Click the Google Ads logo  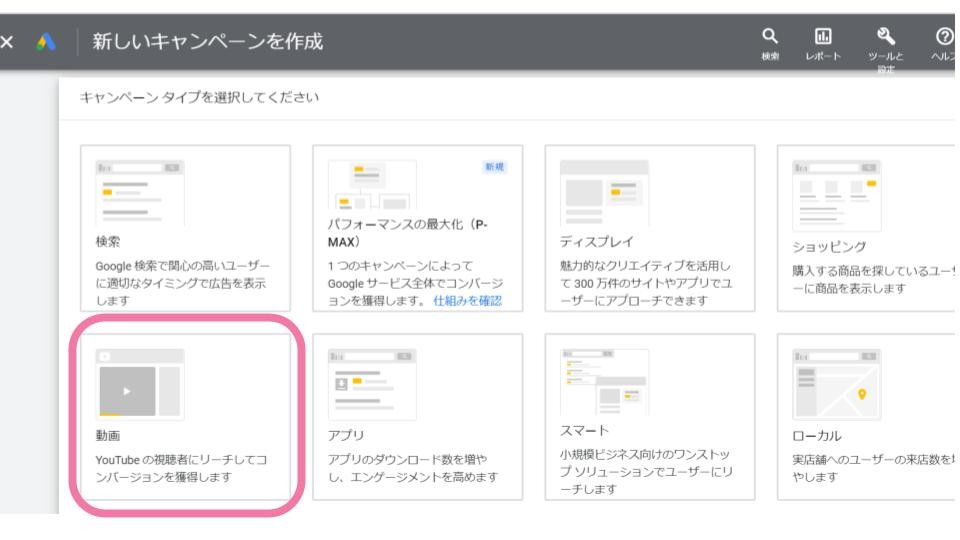[x=46, y=42]
